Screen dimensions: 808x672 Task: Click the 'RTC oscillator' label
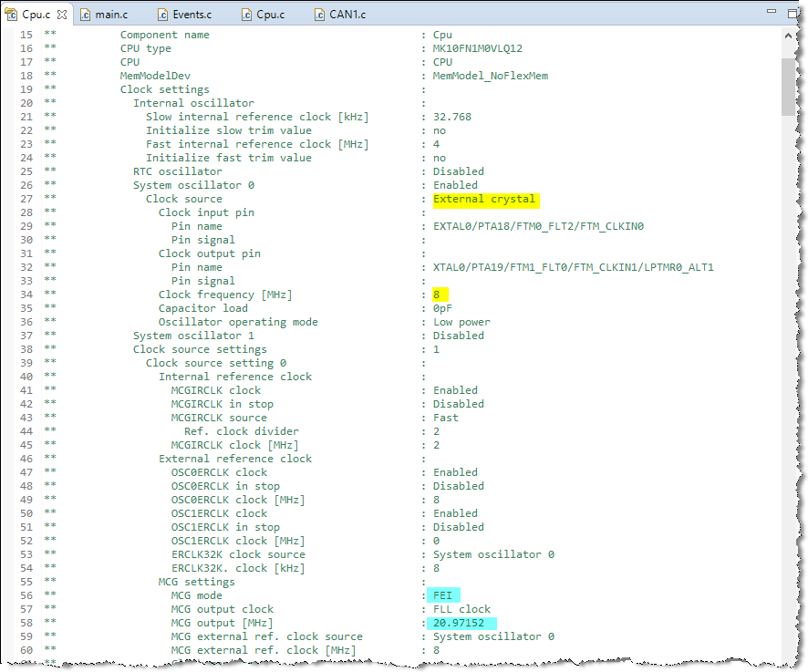coord(178,171)
